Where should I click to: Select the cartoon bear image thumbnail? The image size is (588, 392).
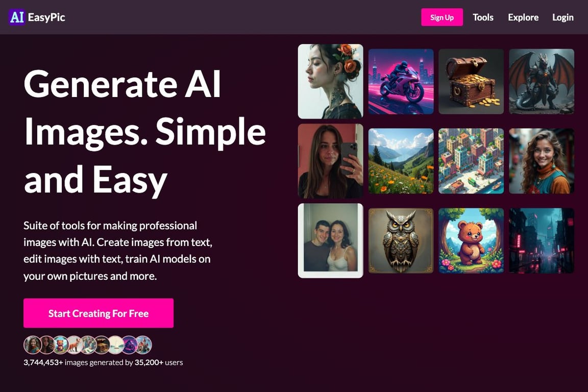471,240
